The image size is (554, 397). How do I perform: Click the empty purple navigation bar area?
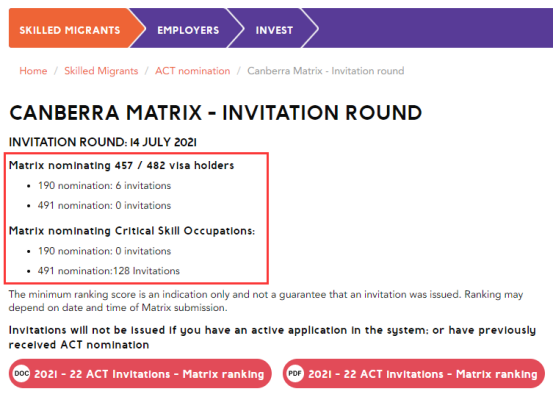click(x=435, y=28)
